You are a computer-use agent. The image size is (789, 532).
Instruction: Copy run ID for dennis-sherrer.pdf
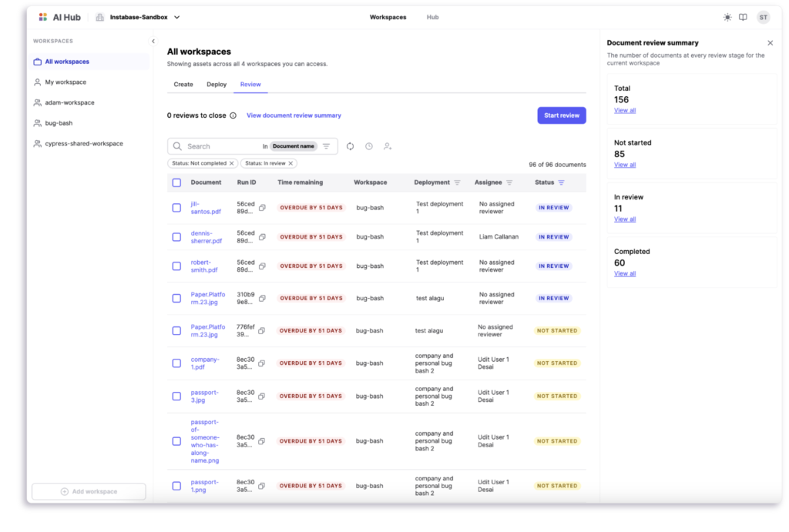click(x=262, y=237)
